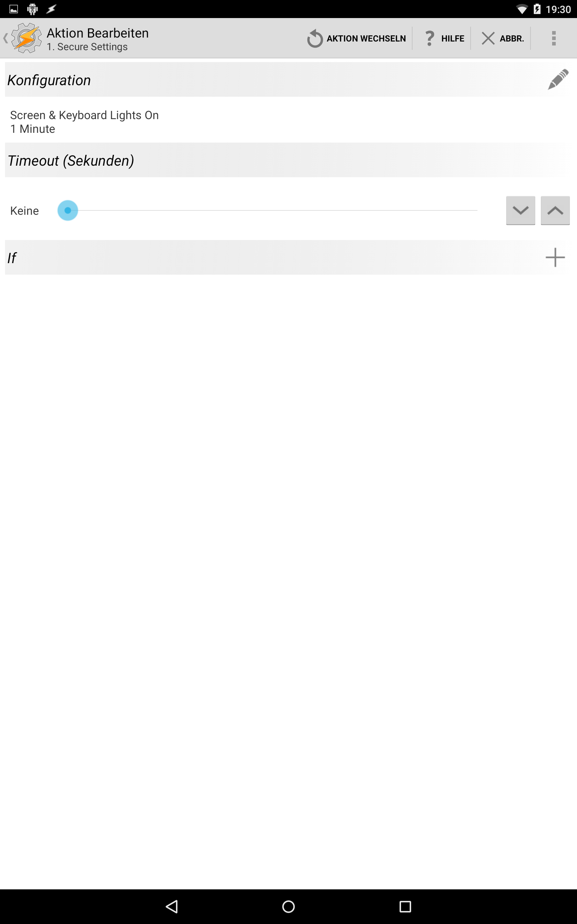Go back using the navigation back triangle
The width and height of the screenshot is (577, 924).
click(x=172, y=906)
